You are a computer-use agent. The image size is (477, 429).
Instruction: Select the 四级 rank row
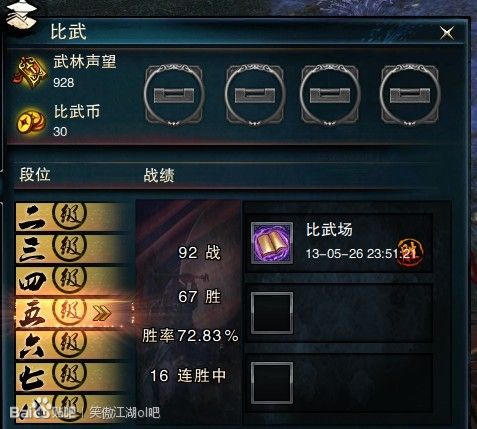[x=72, y=281]
